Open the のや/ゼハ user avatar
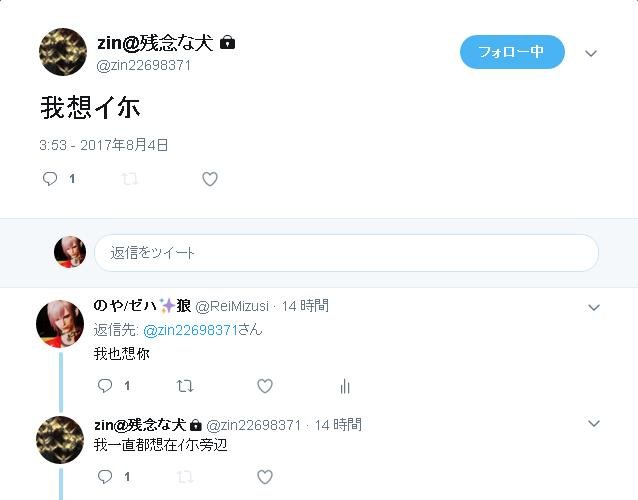This screenshot has width=638, height=500. tap(60, 324)
